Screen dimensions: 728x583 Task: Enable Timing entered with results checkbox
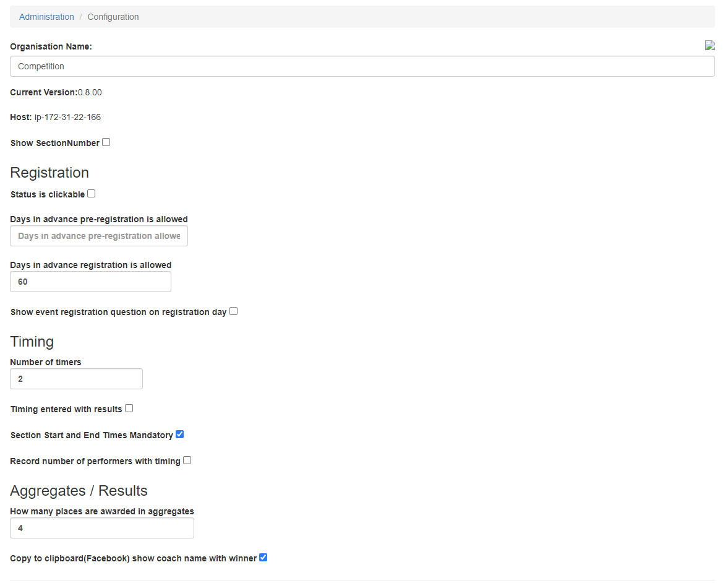[129, 408]
